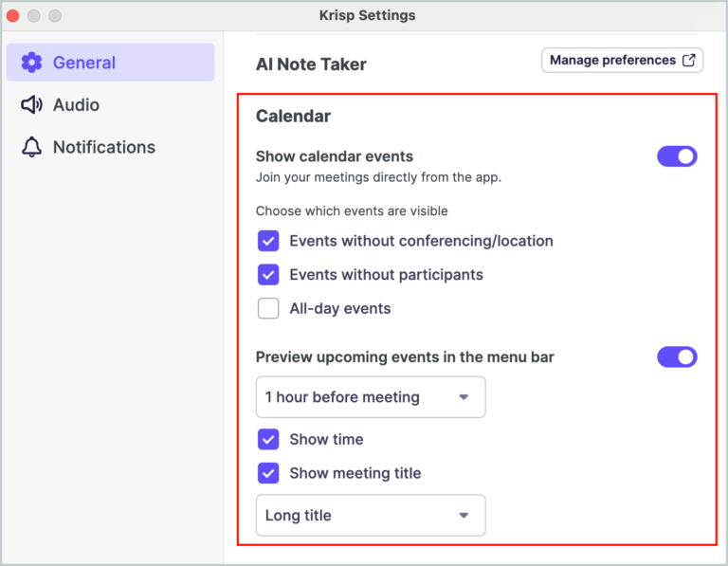728x566 pixels.
Task: Open the Notifications settings tab
Action: click(103, 147)
